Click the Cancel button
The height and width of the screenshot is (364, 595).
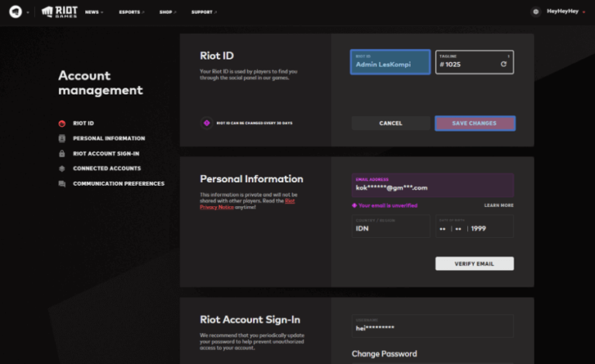click(390, 123)
